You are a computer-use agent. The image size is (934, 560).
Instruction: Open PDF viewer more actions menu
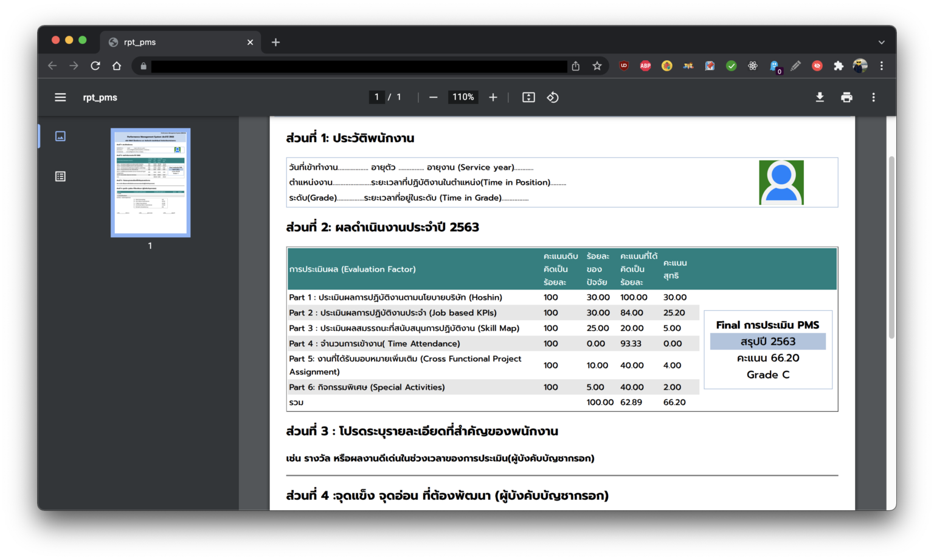[x=873, y=97]
